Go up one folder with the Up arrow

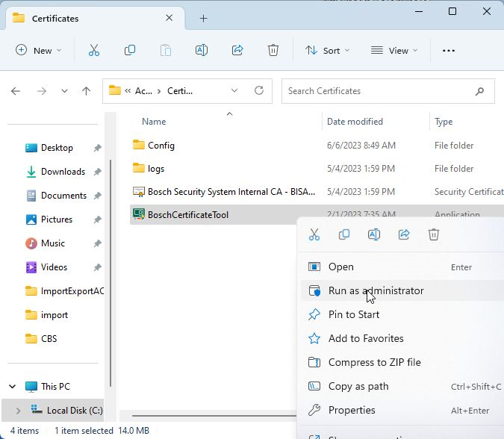(86, 91)
